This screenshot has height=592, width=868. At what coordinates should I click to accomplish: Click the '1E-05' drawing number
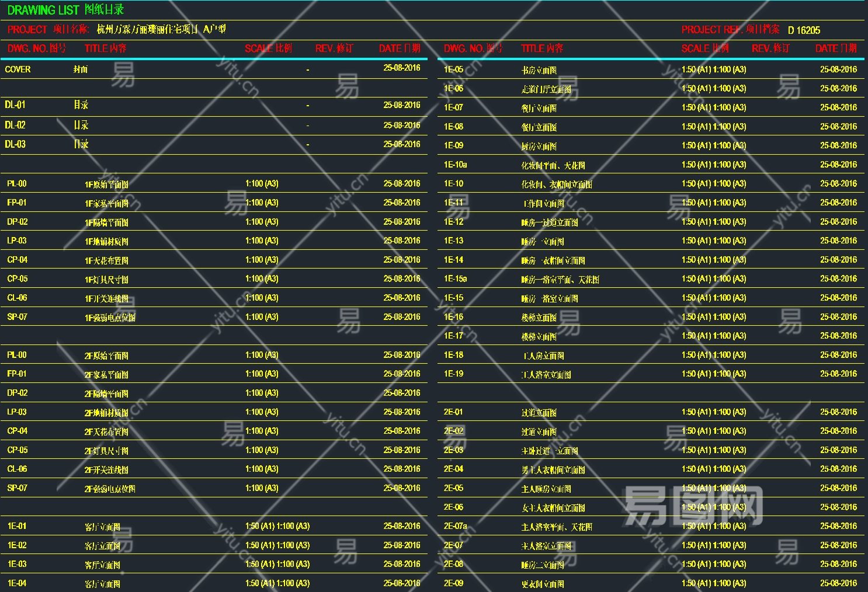(453, 69)
